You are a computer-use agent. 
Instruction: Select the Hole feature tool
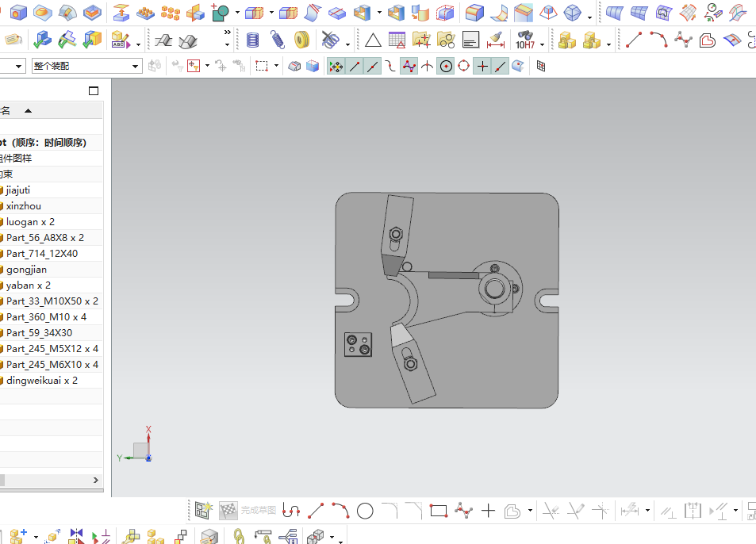pos(18,13)
